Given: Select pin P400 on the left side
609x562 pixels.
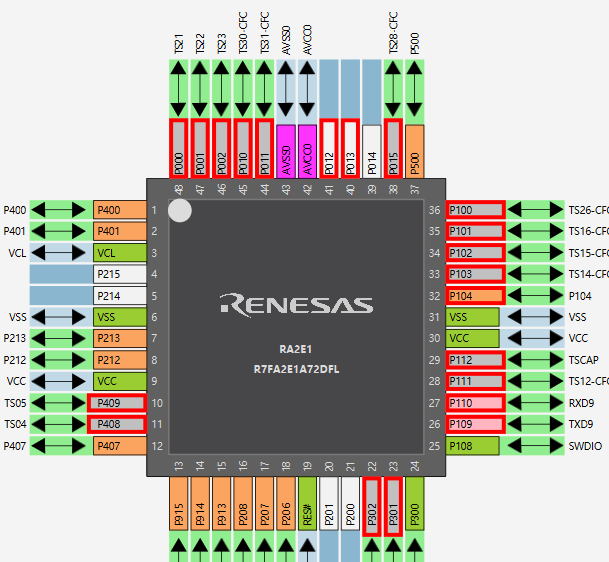Looking at the screenshot, I should (x=120, y=210).
